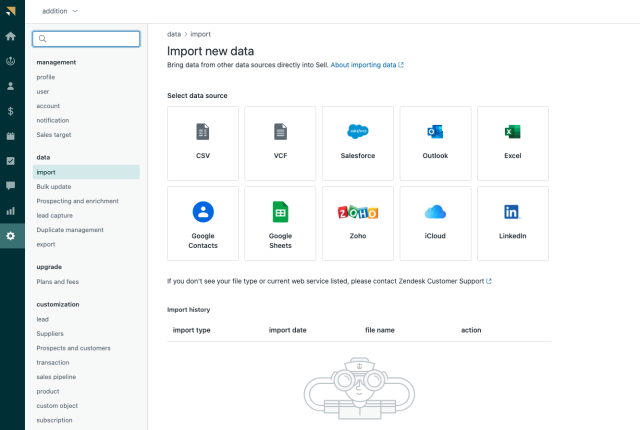Click the action column header

[471, 330]
